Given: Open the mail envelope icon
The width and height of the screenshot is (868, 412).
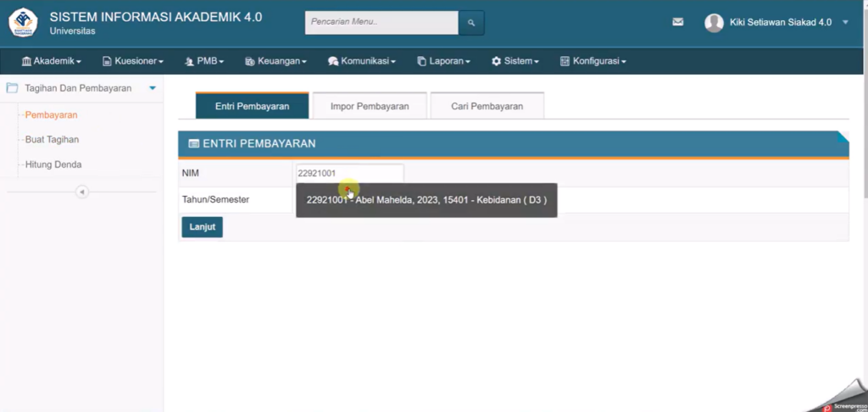Looking at the screenshot, I should coord(677,22).
